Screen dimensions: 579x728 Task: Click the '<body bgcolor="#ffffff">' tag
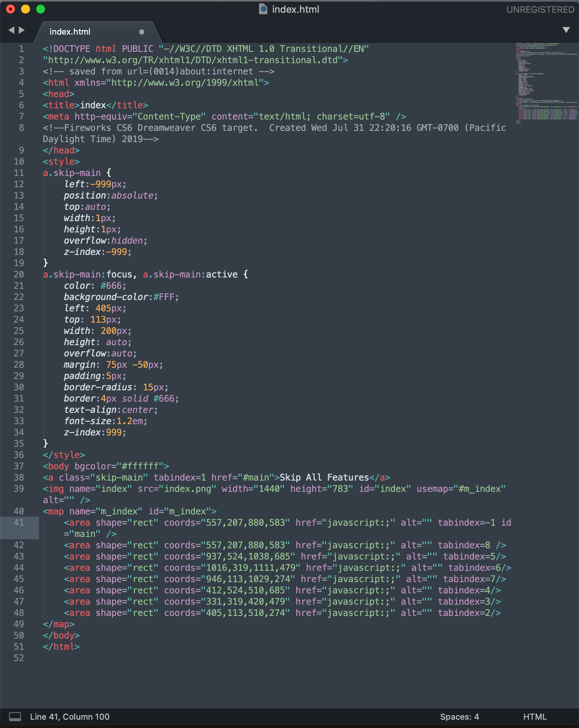tap(106, 466)
